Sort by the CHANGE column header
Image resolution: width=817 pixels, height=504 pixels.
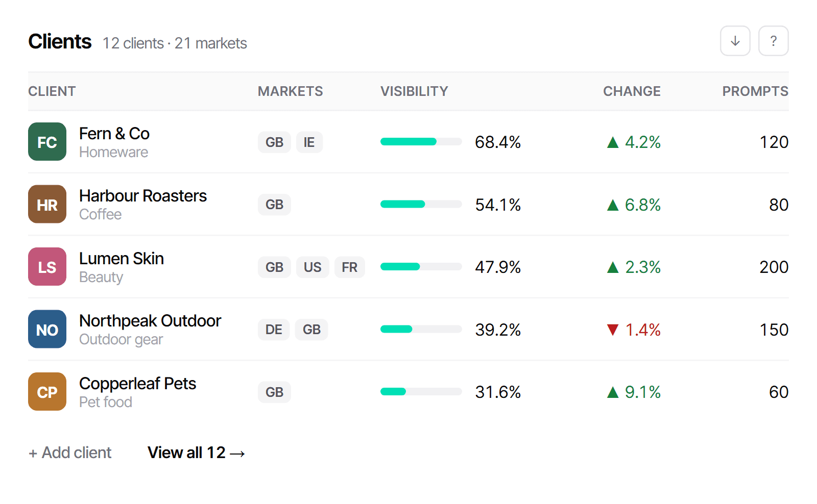632,91
